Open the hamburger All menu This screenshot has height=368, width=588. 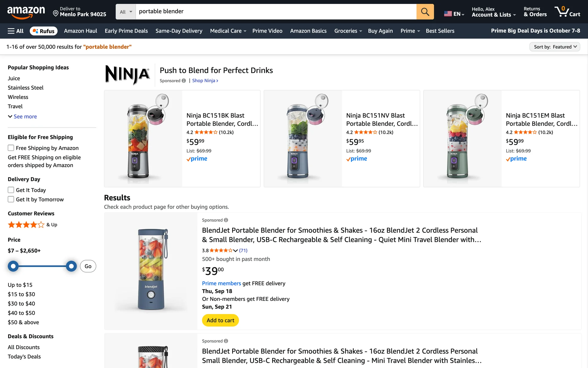click(16, 31)
